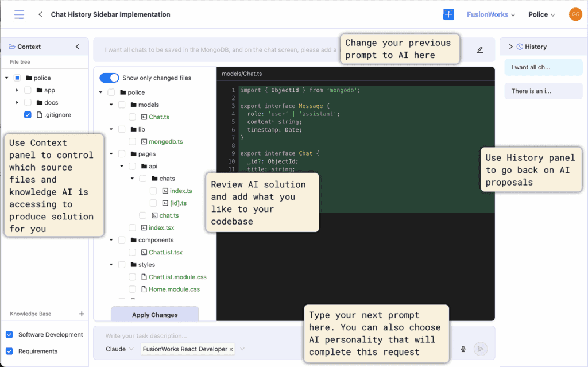Open the Police project dropdown
Viewport: 588px width, 367px height.
click(541, 14)
